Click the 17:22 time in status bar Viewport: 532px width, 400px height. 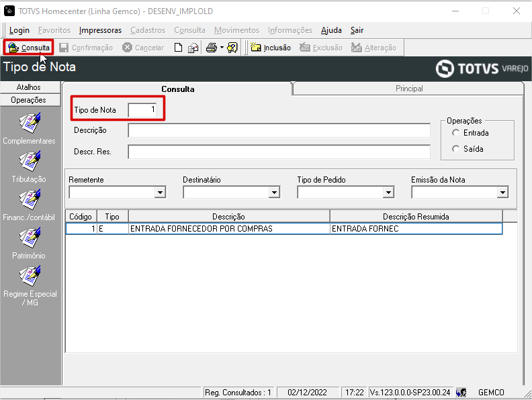point(354,393)
